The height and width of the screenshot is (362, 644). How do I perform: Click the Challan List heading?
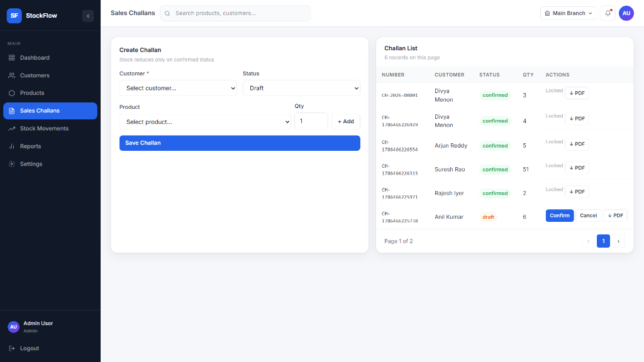pyautogui.click(x=401, y=48)
